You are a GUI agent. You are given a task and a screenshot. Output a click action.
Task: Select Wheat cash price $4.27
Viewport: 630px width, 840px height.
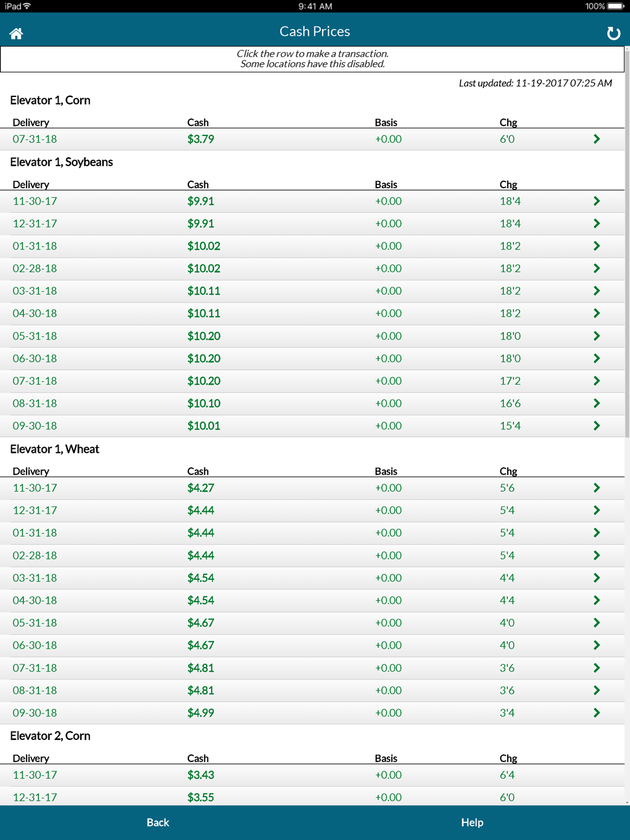pos(200,488)
